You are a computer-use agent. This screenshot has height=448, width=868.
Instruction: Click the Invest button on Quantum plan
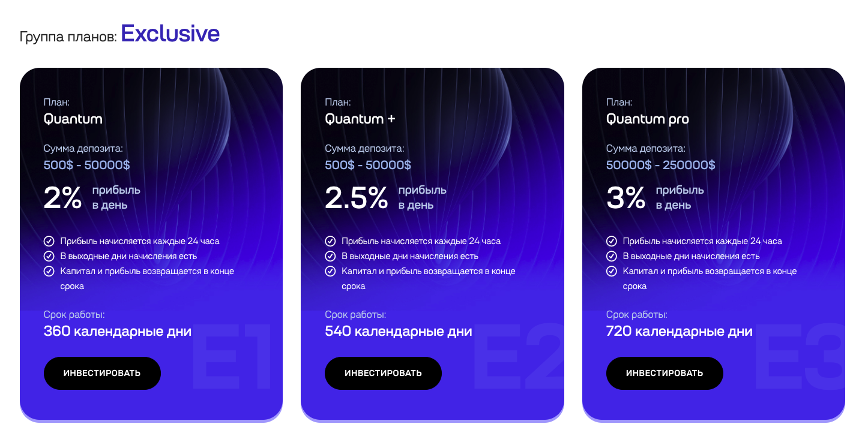[102, 373]
